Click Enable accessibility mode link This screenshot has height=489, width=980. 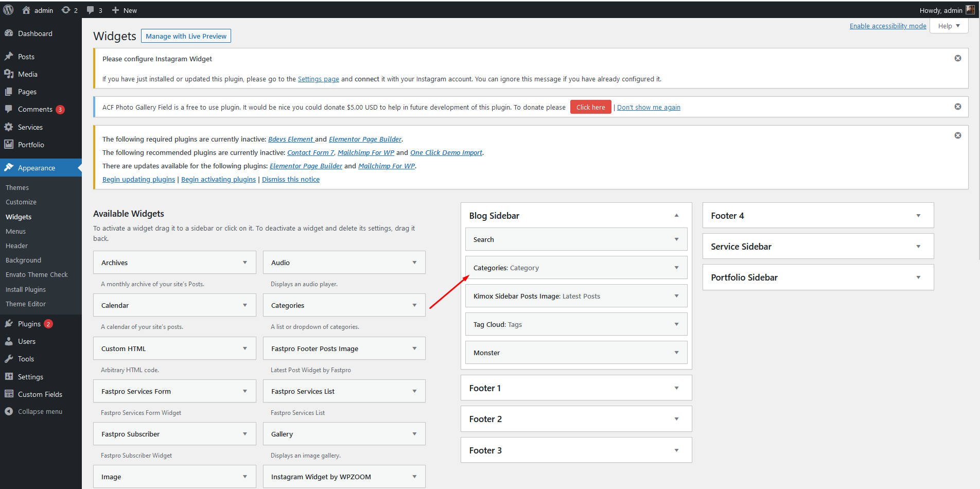coord(887,26)
